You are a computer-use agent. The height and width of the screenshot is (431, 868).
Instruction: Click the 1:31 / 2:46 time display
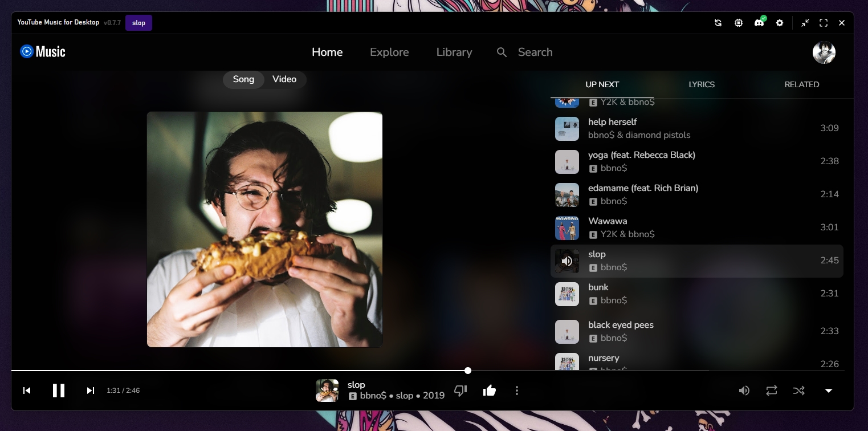tap(123, 391)
